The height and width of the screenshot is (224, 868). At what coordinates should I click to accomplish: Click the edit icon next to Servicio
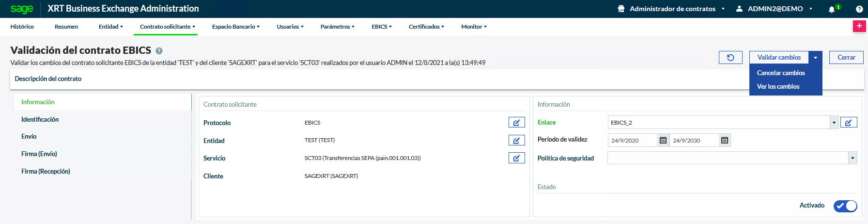tap(516, 158)
